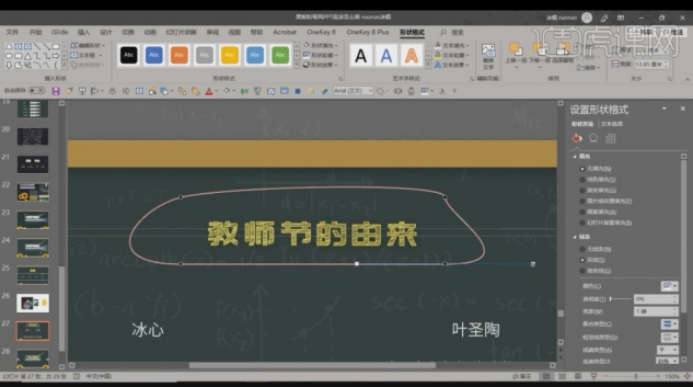
Task: Open slide 26 thumbnail
Action: (x=33, y=303)
